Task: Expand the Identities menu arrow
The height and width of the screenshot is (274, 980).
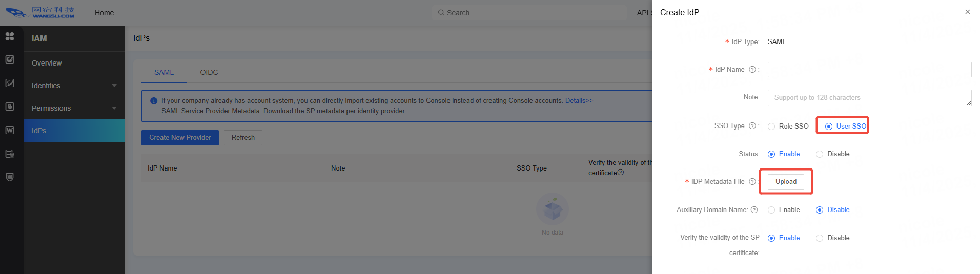Action: click(x=114, y=86)
